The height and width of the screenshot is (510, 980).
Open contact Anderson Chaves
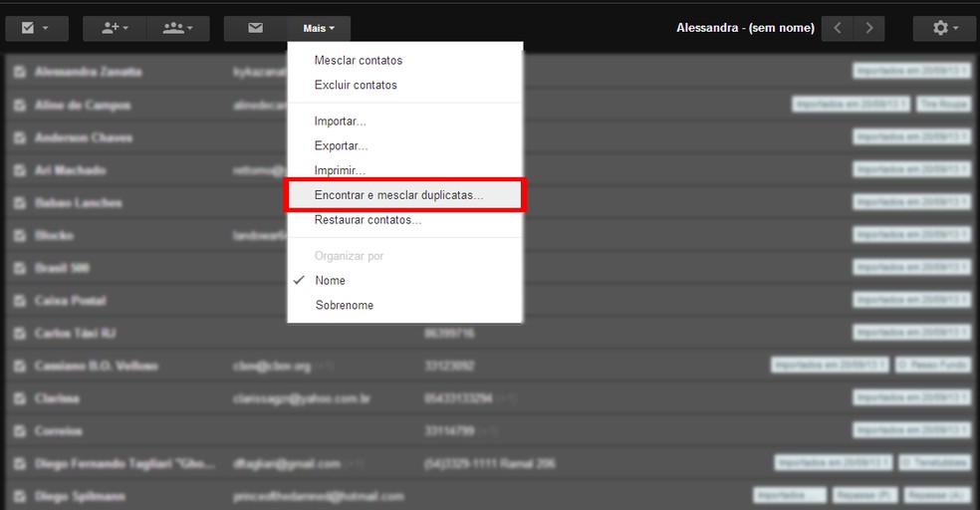pos(83,137)
